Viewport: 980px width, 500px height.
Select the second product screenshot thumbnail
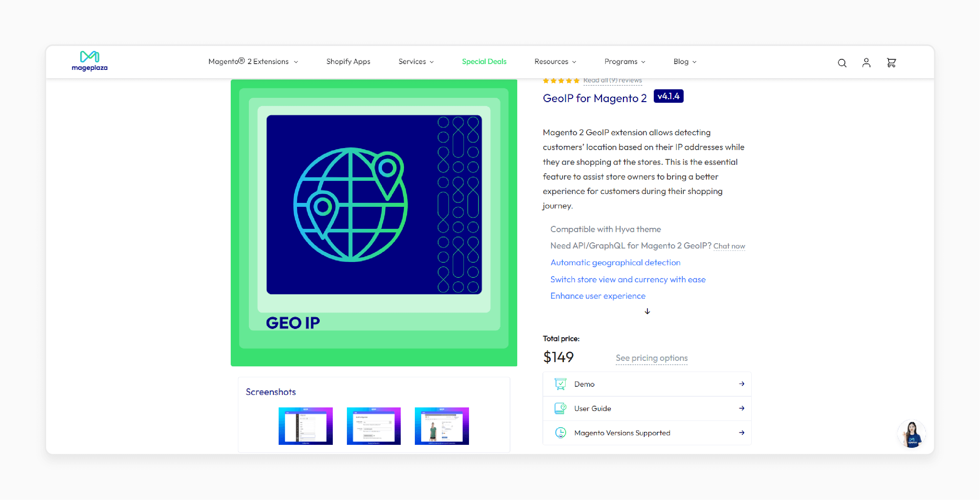coord(373,424)
